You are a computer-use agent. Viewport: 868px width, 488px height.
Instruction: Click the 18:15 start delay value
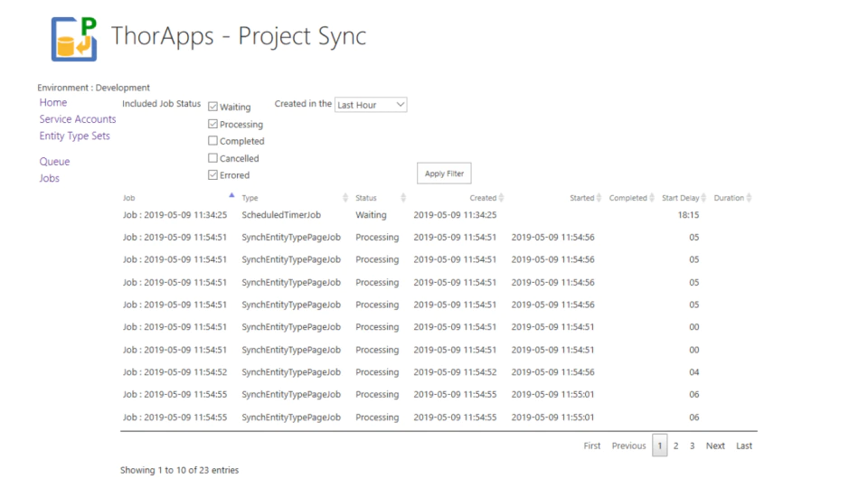688,215
